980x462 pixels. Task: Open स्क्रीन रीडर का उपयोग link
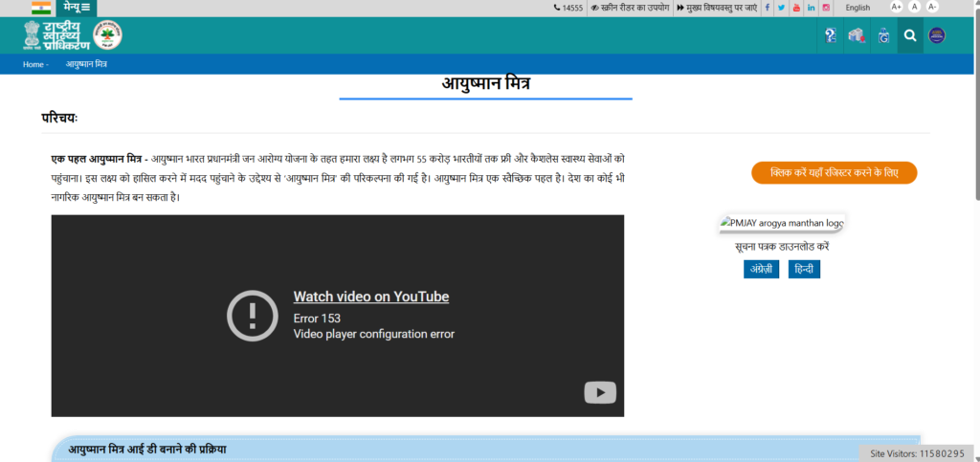tap(630, 8)
